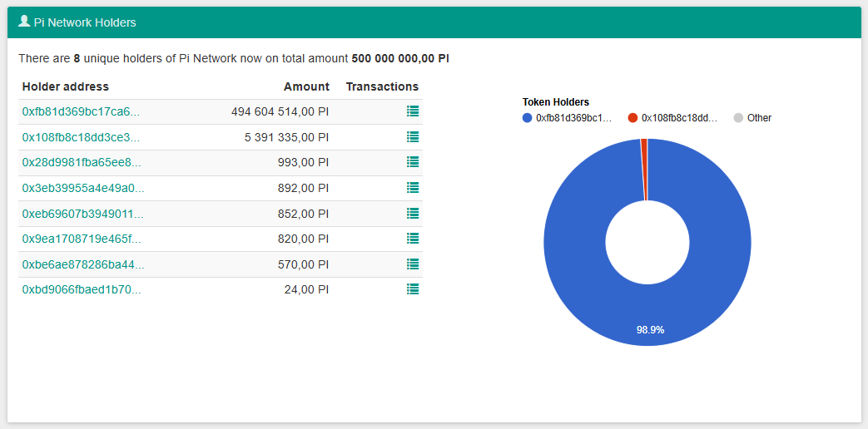The width and height of the screenshot is (868, 429).
Task: Open transactions list for 0x9ea1708719e465f holder
Action: tap(413, 239)
